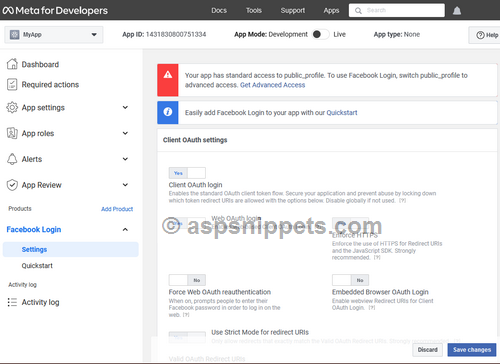Image resolution: width=500 pixels, height=364 pixels.
Task: Open Required actions in the sidebar
Action: (50, 85)
